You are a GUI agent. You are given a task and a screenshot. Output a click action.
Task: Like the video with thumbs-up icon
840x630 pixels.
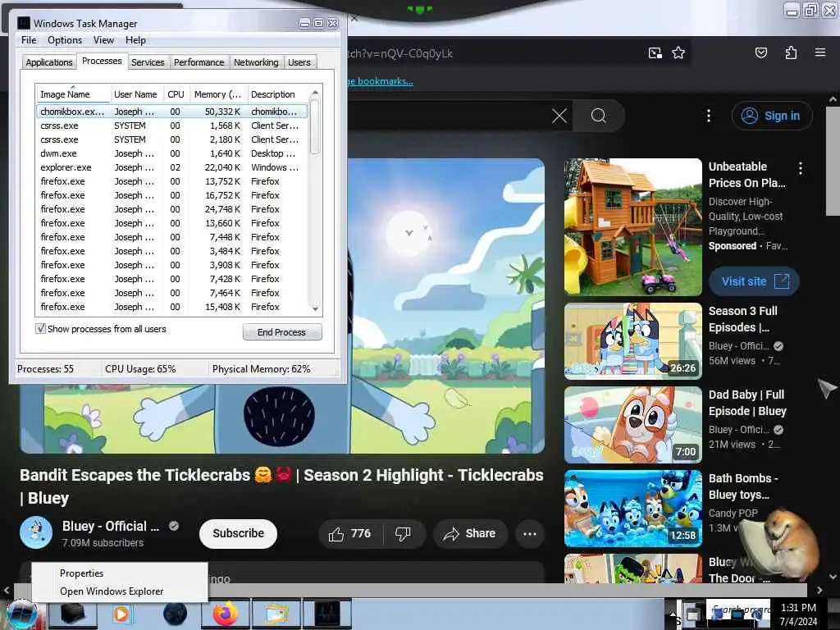pyautogui.click(x=349, y=533)
